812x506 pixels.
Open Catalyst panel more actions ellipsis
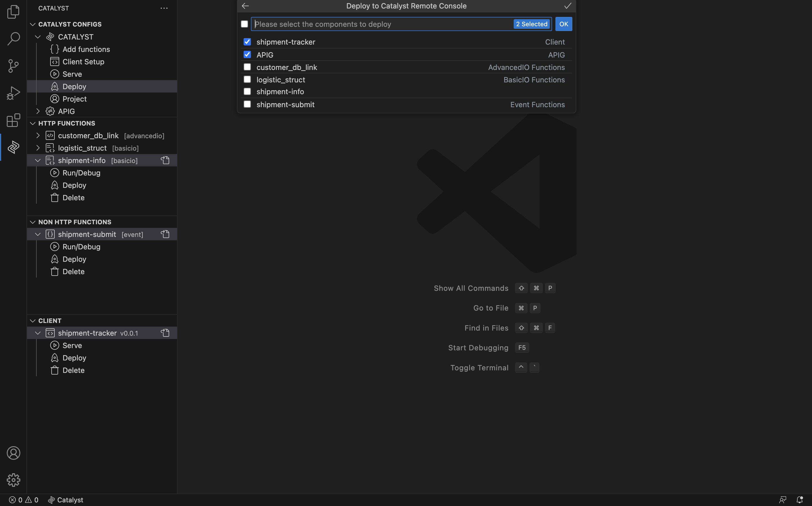coord(164,8)
